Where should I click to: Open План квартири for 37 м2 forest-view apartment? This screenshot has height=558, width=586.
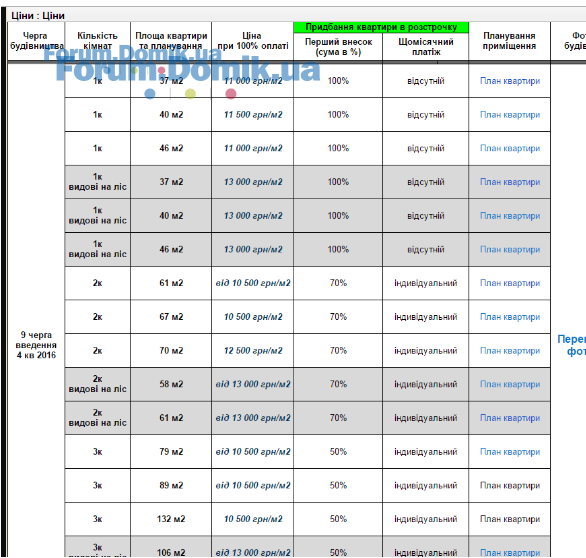(x=510, y=182)
